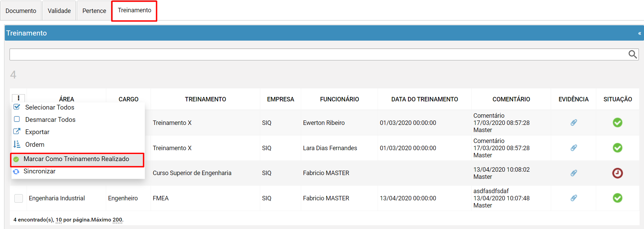Screen dimensions: 644x229
Task: Click the checked box icon beside Selecionar Todos
Action: (17, 107)
